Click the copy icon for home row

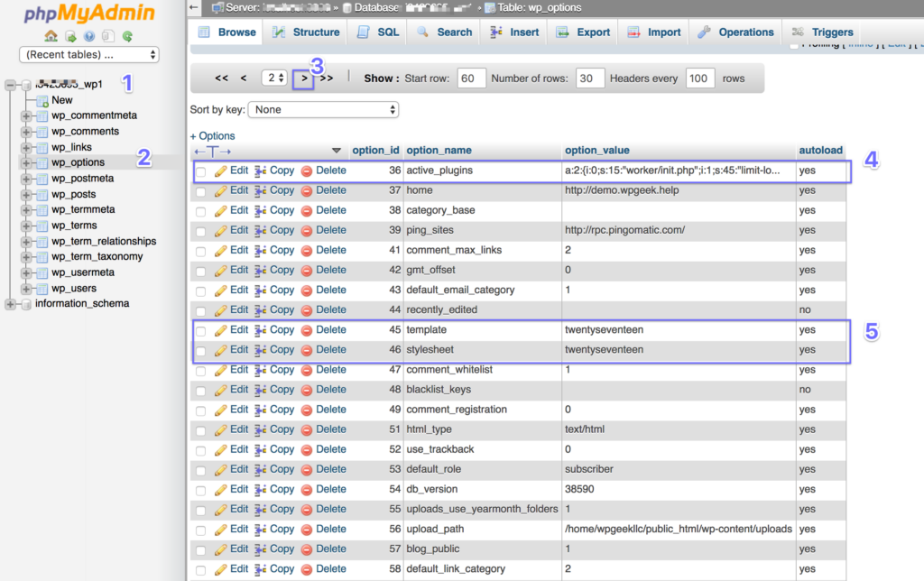261,191
